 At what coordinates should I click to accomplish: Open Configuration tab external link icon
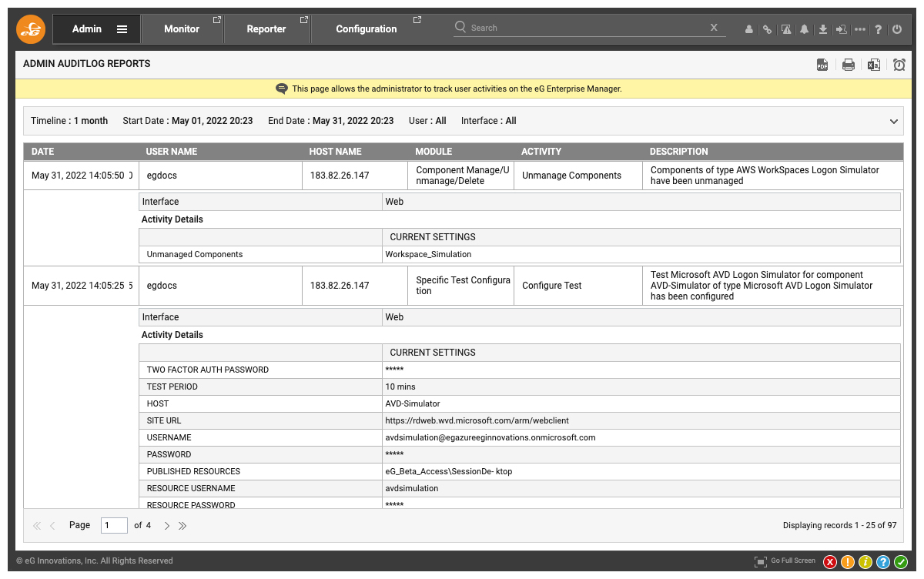pos(417,20)
